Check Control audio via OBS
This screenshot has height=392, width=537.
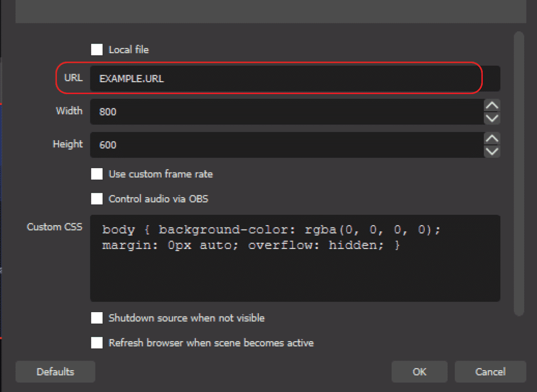96,199
